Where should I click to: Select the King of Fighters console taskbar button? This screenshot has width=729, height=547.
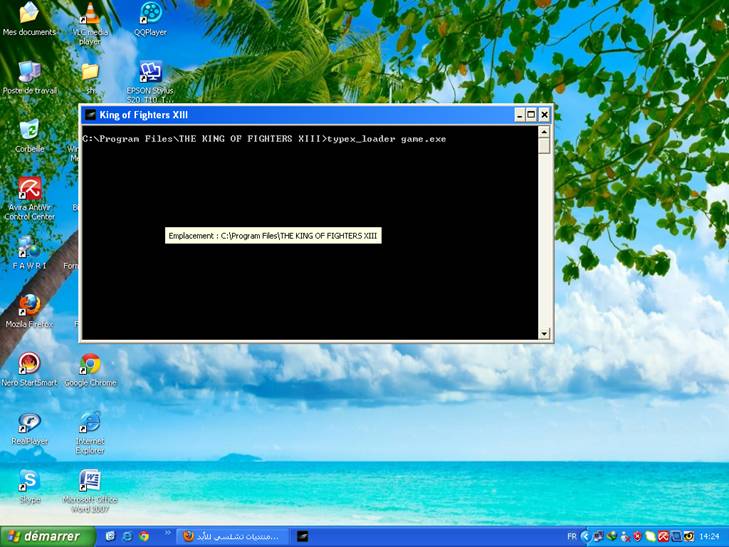click(302, 536)
